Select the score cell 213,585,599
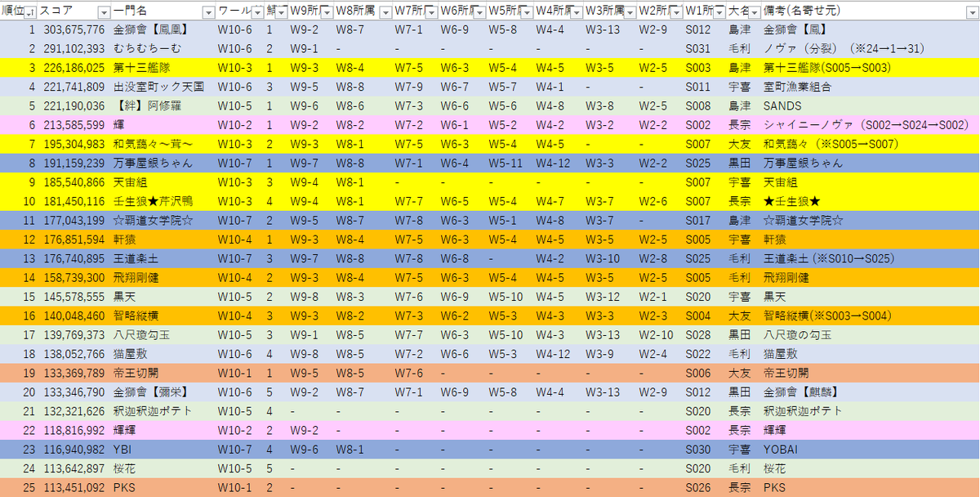 [73, 124]
